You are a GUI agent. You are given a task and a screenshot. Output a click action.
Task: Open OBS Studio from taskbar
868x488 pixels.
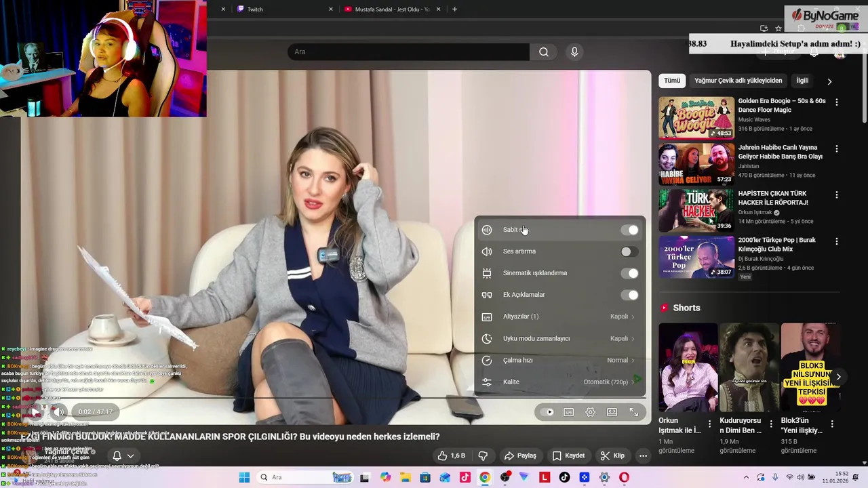coord(505,477)
